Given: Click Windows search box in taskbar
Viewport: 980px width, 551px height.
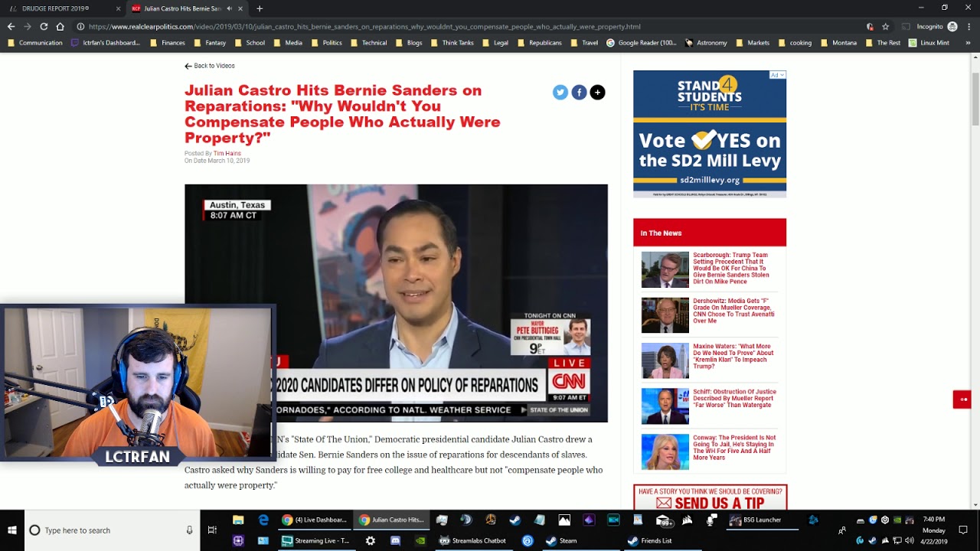Looking at the screenshot, I should 112,530.
